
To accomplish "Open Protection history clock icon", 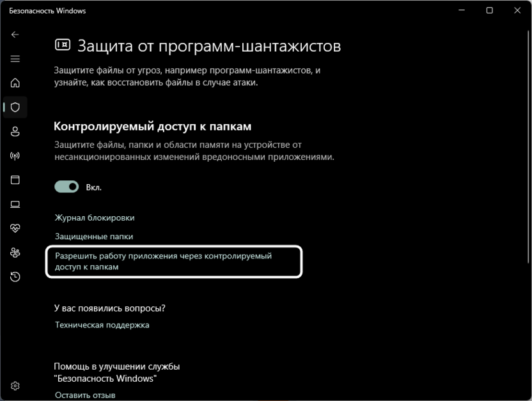I will tap(15, 277).
